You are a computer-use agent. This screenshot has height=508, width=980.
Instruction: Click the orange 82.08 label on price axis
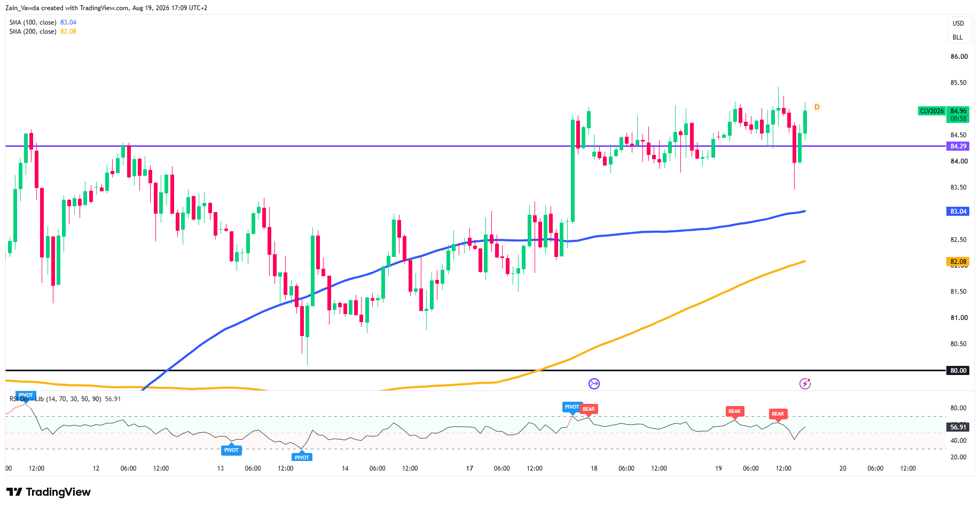tap(958, 262)
